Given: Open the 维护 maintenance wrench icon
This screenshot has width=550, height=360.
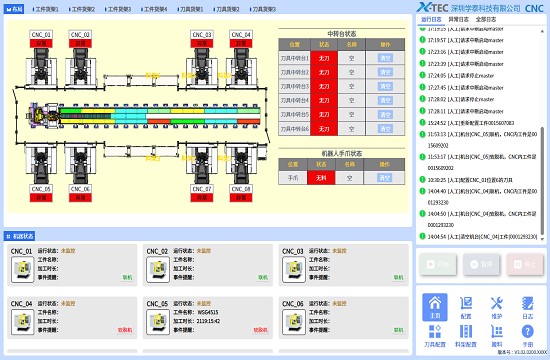Looking at the screenshot, I should tap(496, 307).
